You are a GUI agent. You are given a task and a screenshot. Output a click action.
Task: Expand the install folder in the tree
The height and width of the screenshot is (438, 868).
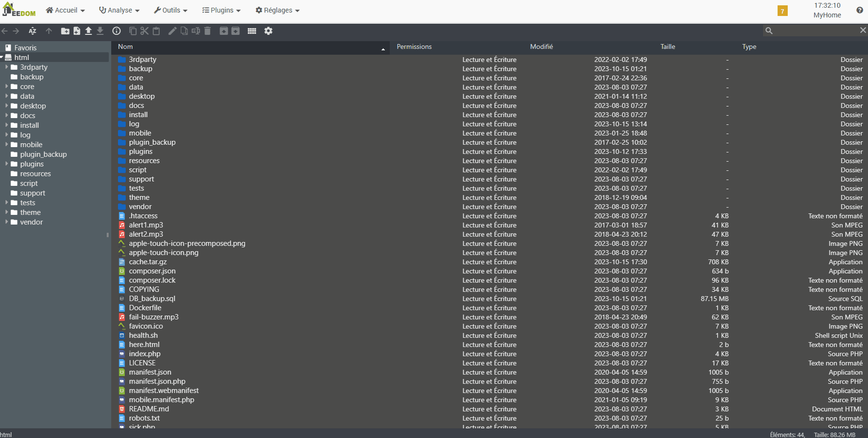pyautogui.click(x=7, y=125)
